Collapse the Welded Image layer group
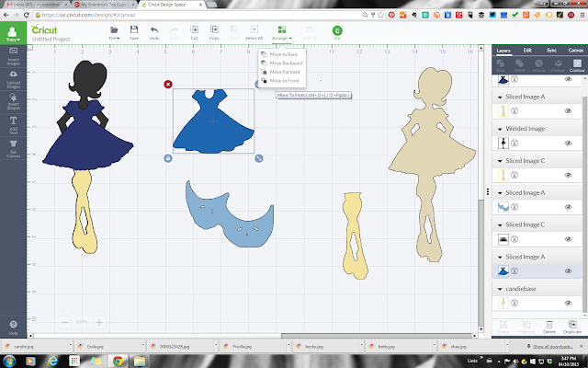588x368 pixels. coord(500,129)
